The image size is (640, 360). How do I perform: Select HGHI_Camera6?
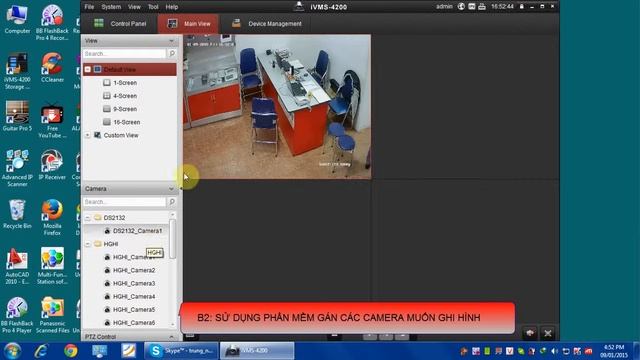[x=134, y=322]
